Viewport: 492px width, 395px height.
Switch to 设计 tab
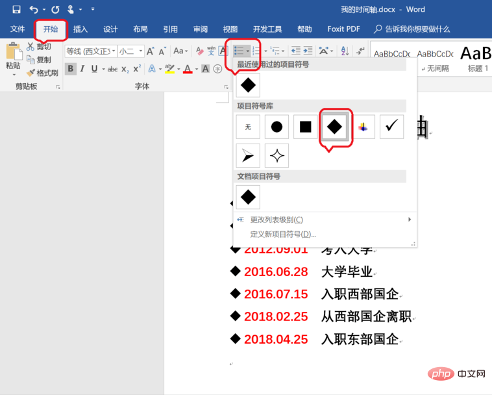point(110,29)
